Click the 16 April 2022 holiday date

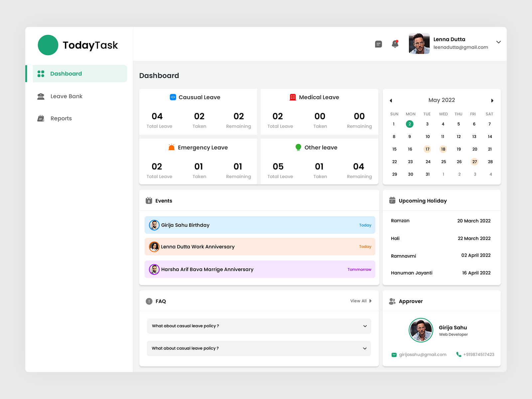click(x=476, y=273)
